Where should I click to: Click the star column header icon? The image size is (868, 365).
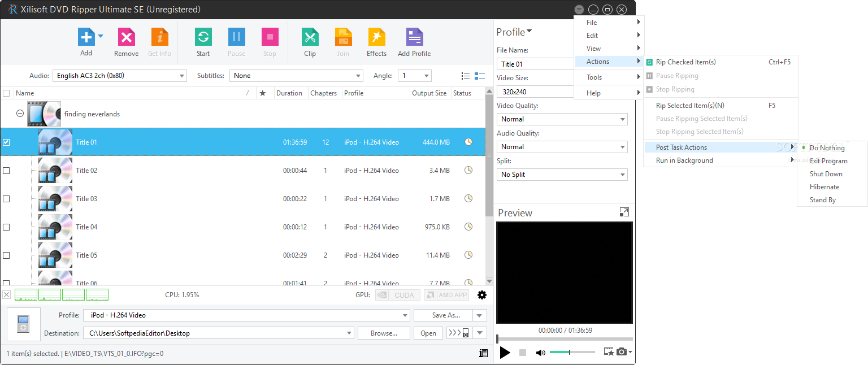[x=262, y=93]
